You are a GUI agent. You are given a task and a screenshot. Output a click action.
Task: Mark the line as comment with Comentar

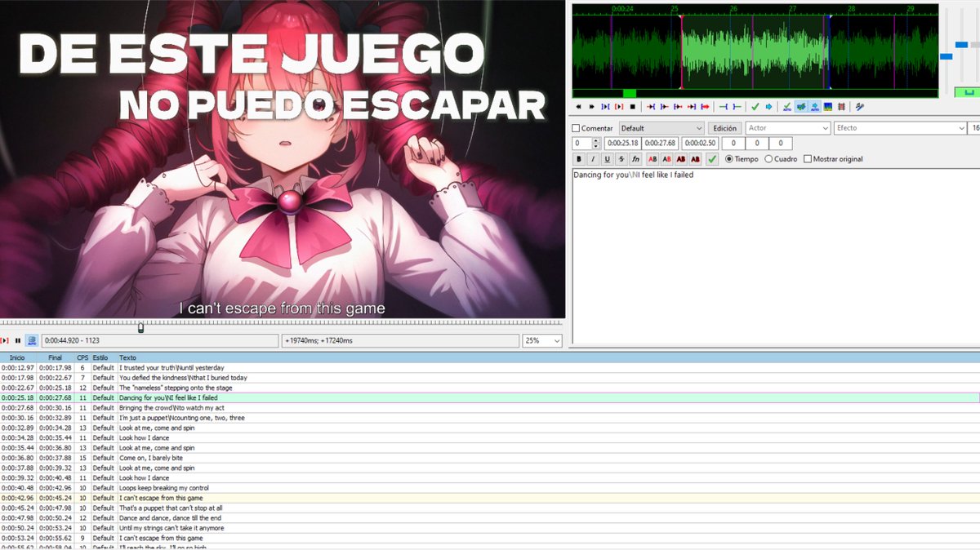577,128
